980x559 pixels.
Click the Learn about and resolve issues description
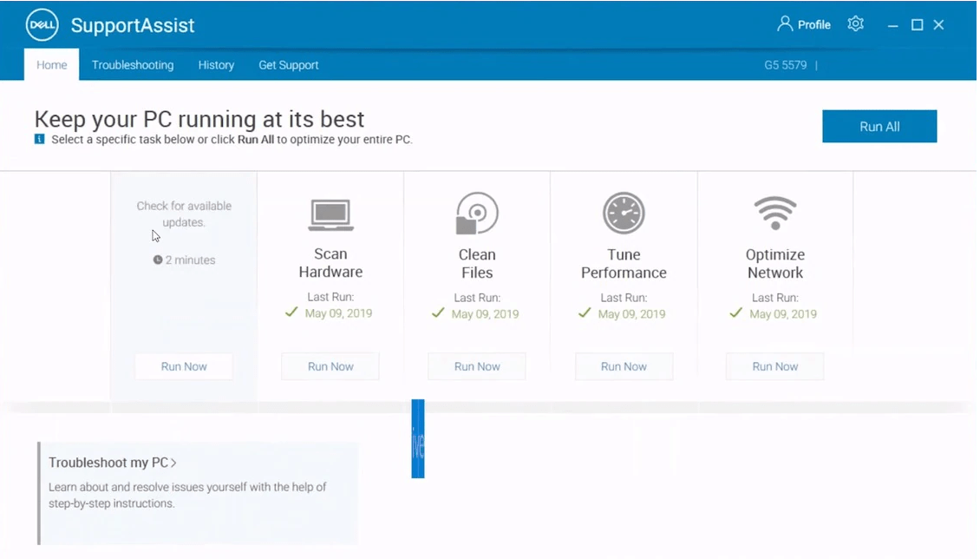[187, 496]
